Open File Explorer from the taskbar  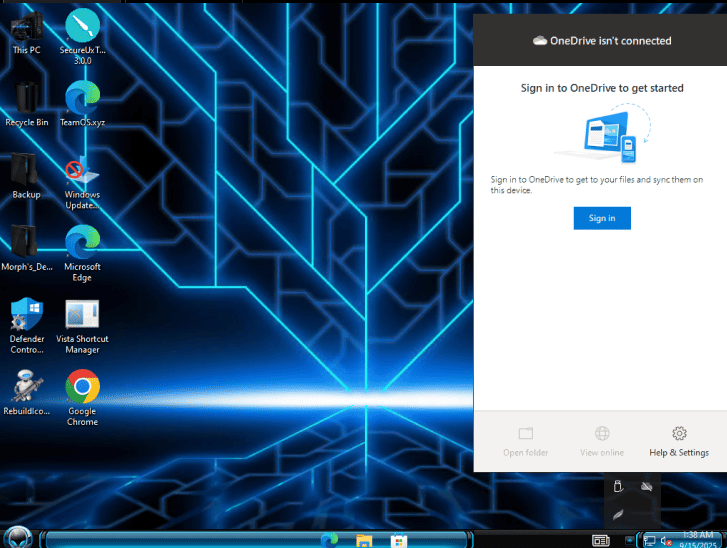(x=365, y=540)
